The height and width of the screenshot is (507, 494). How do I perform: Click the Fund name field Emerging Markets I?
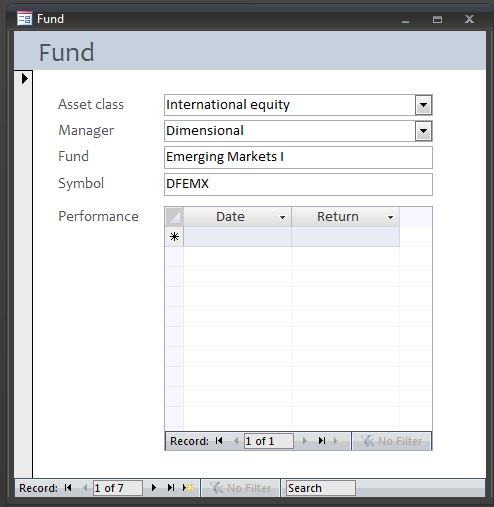(298, 157)
